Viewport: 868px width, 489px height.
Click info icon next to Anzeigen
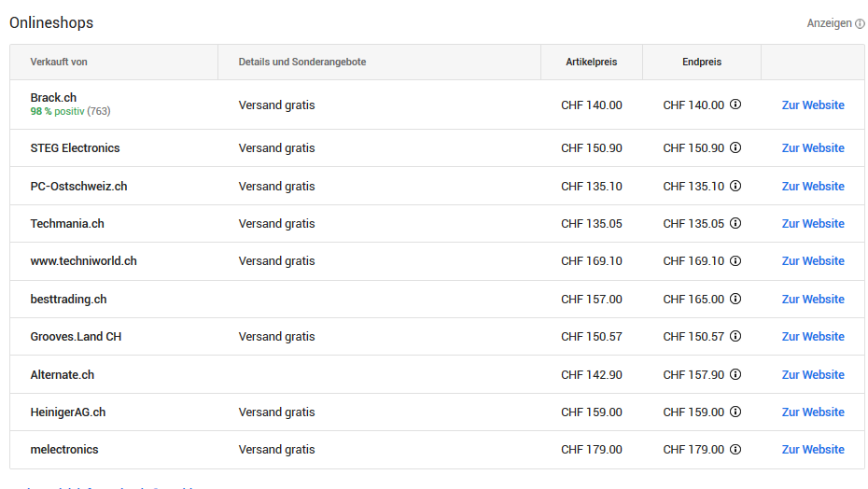(860, 23)
